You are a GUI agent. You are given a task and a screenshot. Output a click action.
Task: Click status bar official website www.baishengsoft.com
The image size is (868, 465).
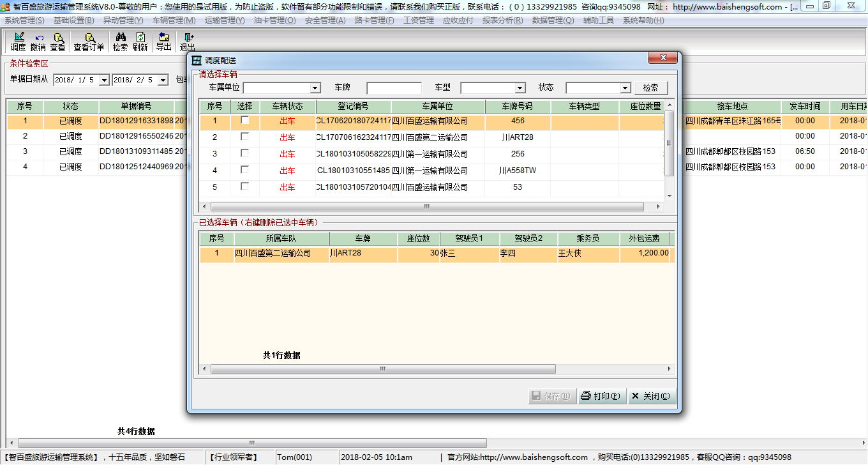(x=534, y=457)
